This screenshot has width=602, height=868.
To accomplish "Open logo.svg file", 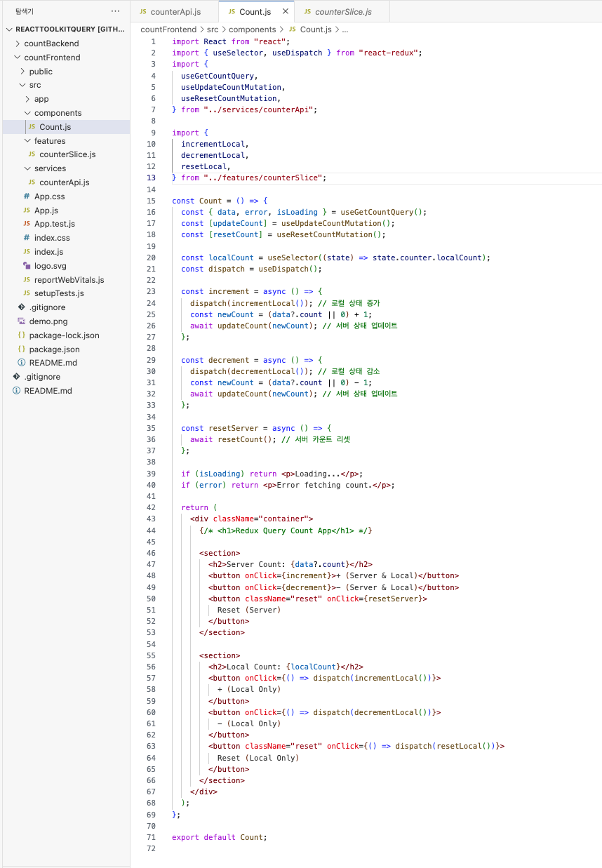I will pyautogui.click(x=66, y=266).
